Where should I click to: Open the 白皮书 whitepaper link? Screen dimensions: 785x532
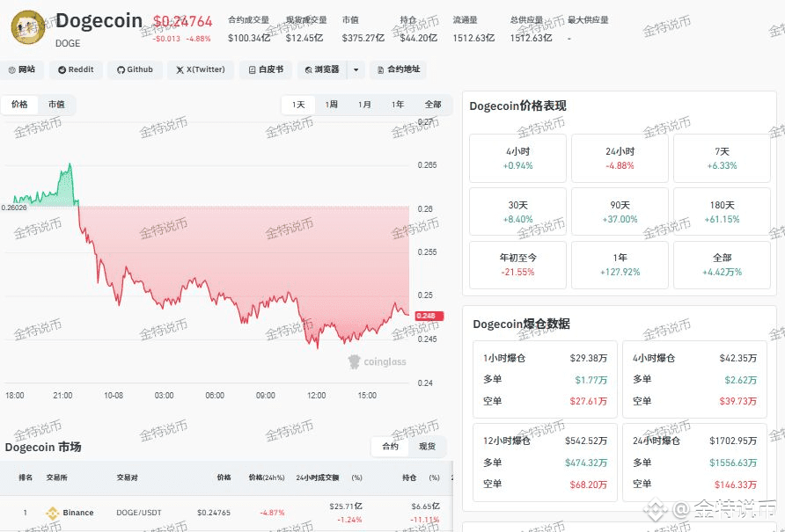coord(266,69)
